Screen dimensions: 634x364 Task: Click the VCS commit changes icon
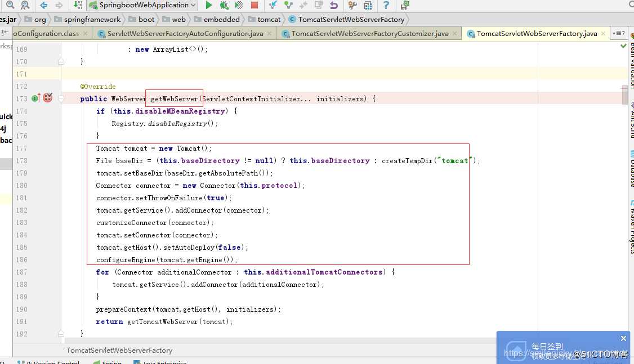(x=288, y=5)
